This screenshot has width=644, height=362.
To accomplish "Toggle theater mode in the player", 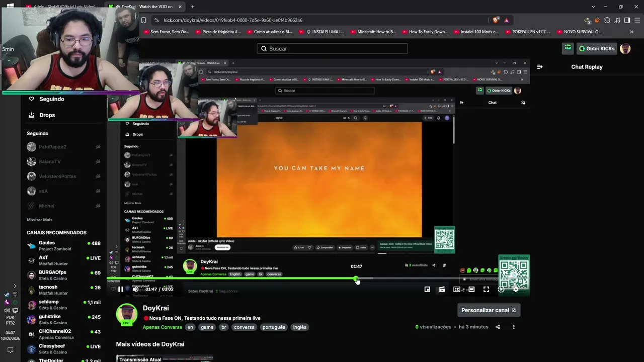I will (x=471, y=289).
